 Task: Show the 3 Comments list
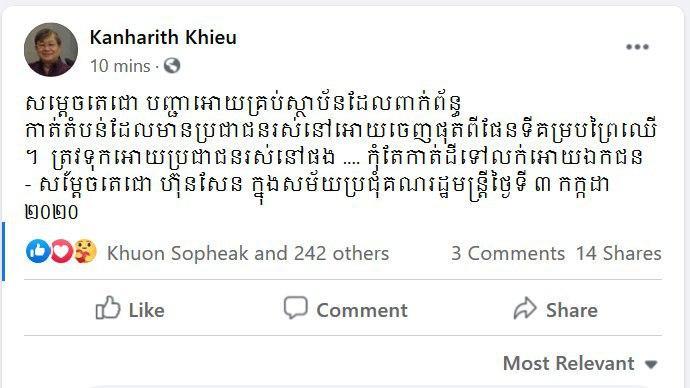(508, 253)
